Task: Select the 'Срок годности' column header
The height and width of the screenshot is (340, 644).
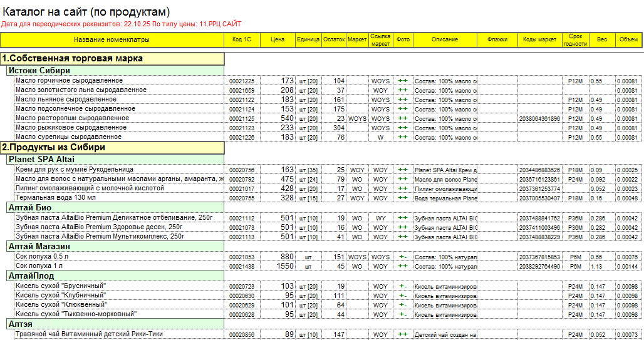Action: tap(575, 40)
